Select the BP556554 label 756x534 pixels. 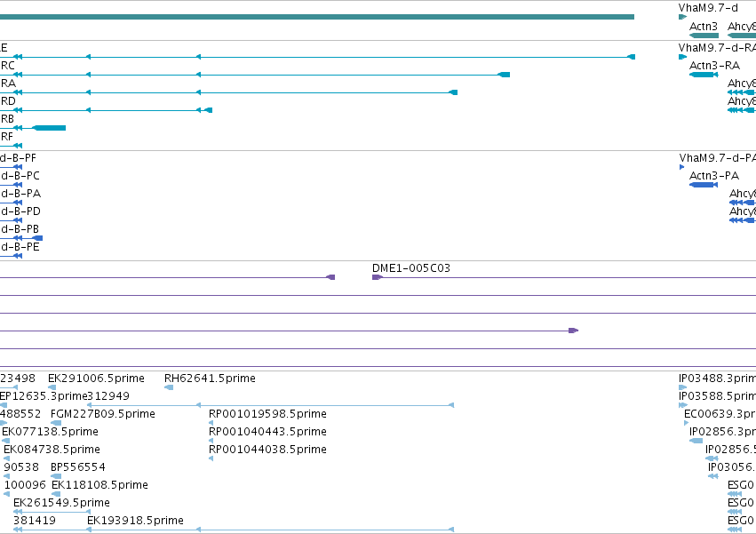point(78,467)
